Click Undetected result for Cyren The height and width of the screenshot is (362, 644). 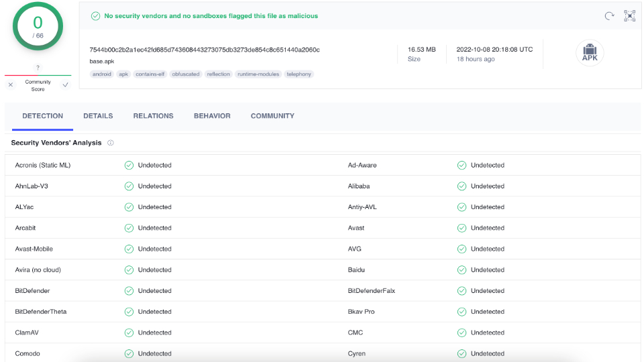tap(488, 354)
